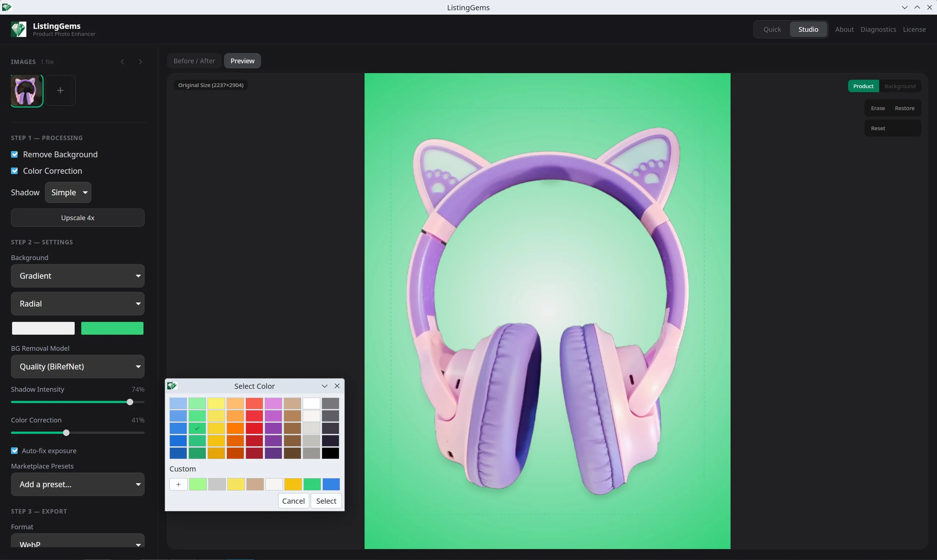Click the Upscale 4x button

77,218
